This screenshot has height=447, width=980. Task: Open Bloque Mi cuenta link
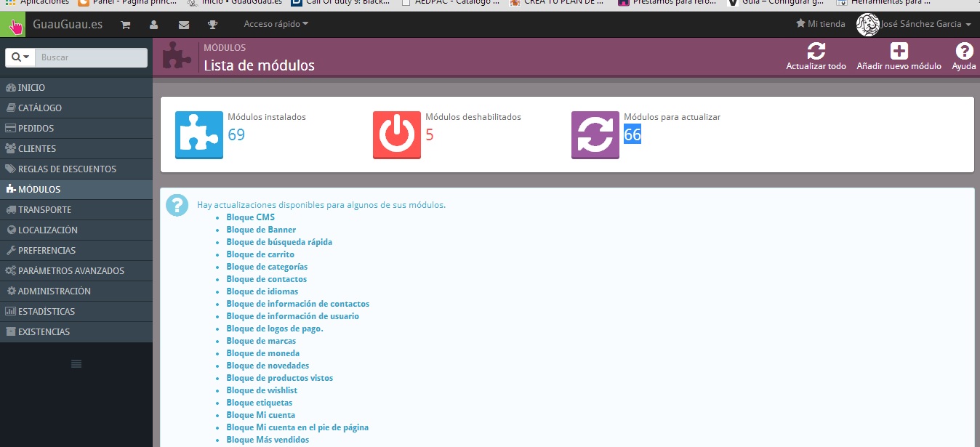click(260, 415)
